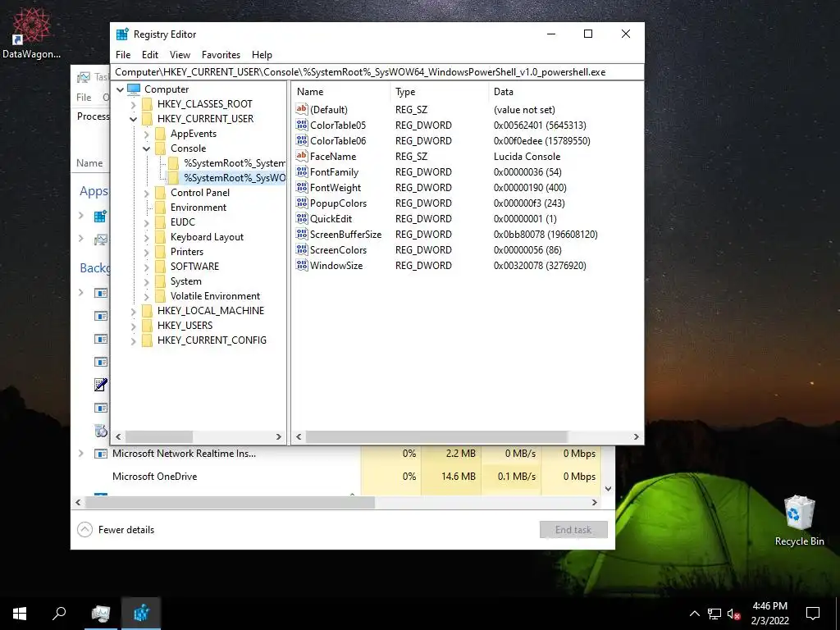
Task: Expand the AppEvents node
Action: click(x=146, y=134)
